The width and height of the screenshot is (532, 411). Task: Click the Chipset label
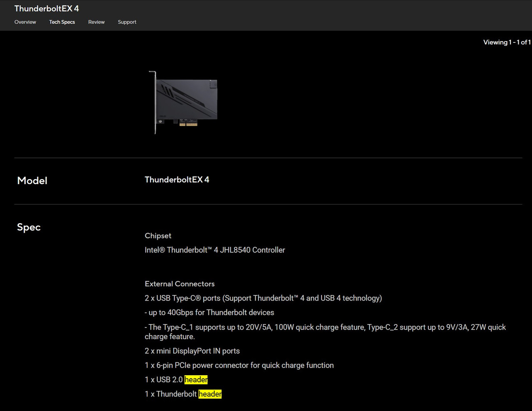pos(158,236)
